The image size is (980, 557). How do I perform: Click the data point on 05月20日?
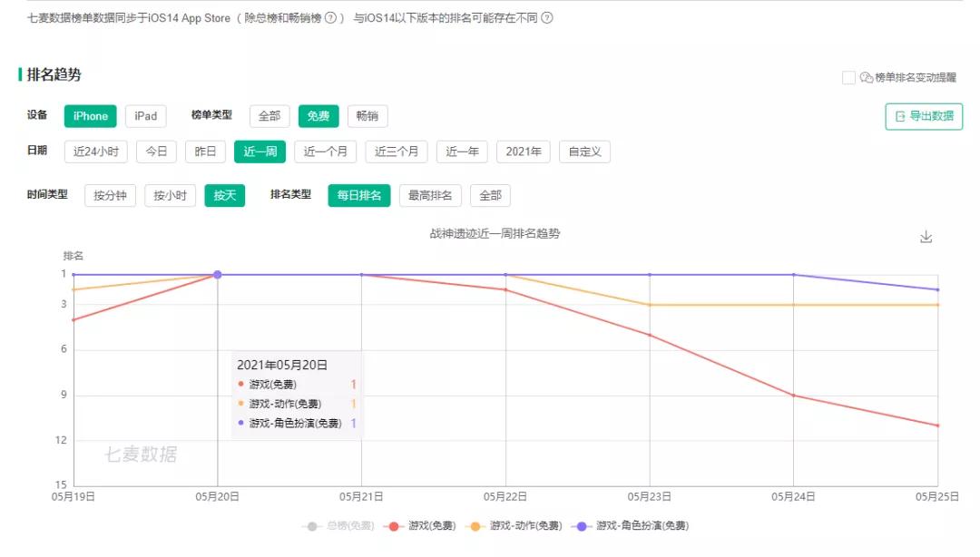coord(216,273)
